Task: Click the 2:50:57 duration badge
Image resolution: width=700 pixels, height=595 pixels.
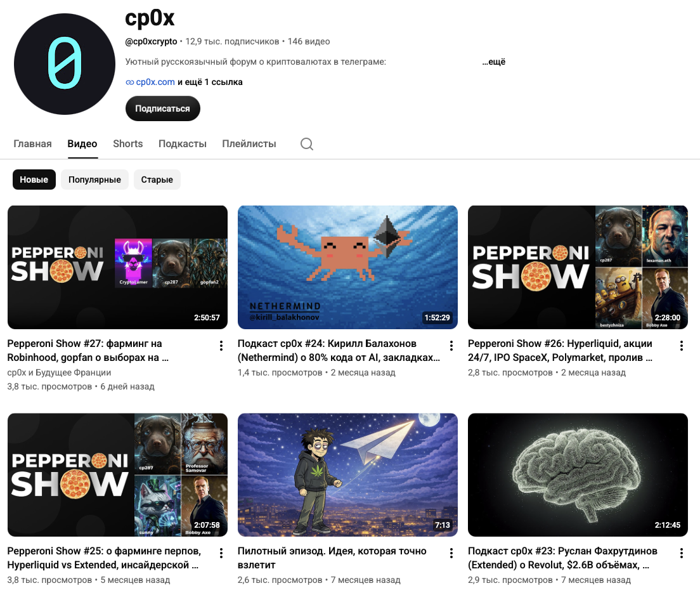Action: pos(207,318)
